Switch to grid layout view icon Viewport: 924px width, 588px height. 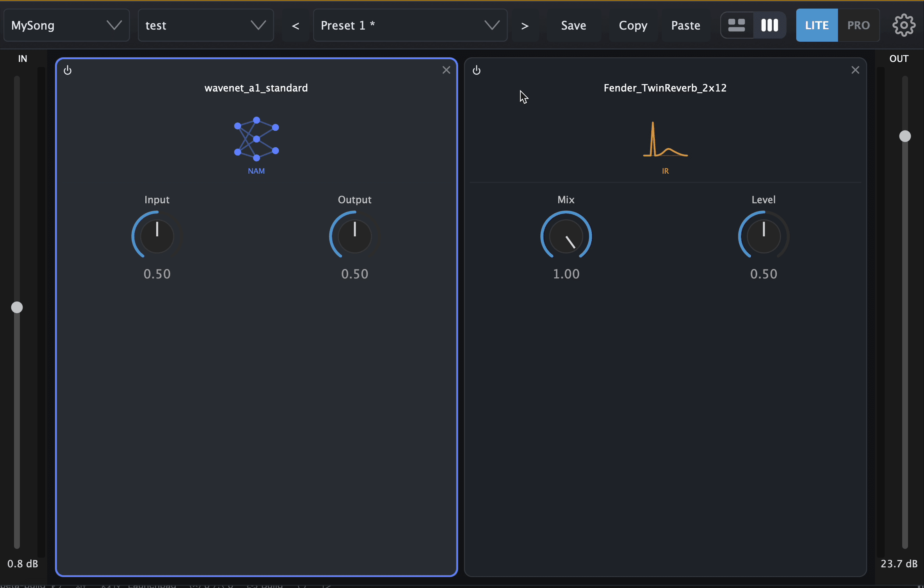pyautogui.click(x=737, y=25)
